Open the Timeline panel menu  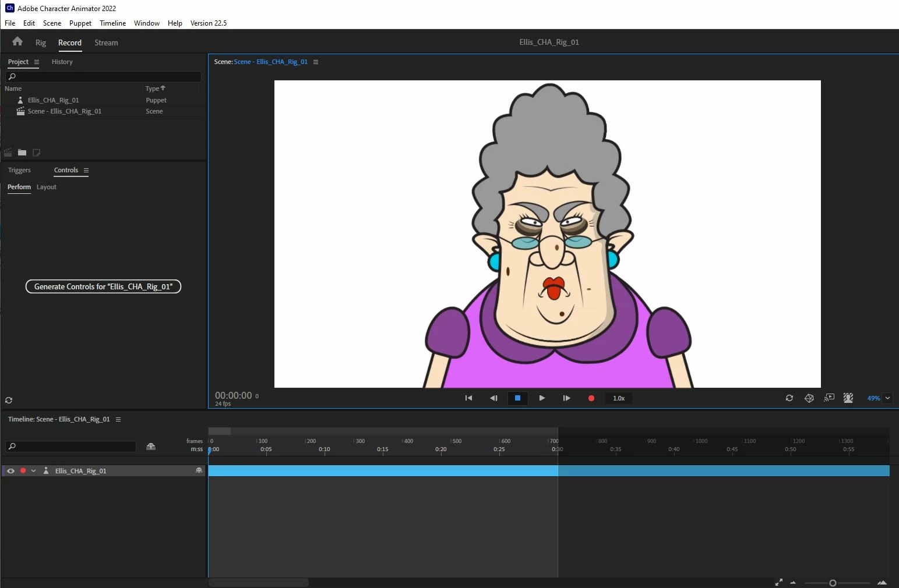(x=118, y=419)
